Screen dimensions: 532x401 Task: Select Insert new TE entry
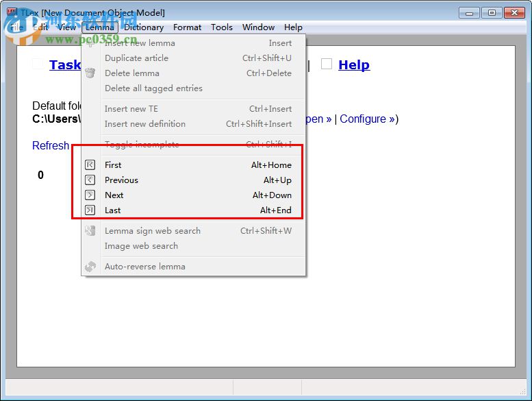[193, 109]
